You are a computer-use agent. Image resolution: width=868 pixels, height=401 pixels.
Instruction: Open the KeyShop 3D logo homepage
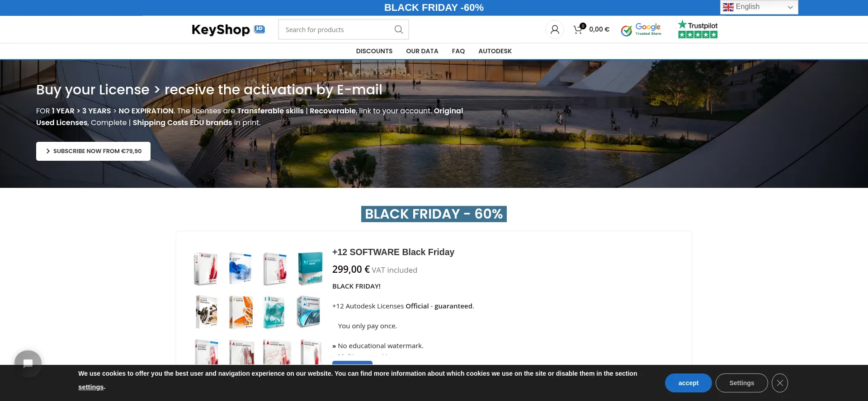point(228,29)
